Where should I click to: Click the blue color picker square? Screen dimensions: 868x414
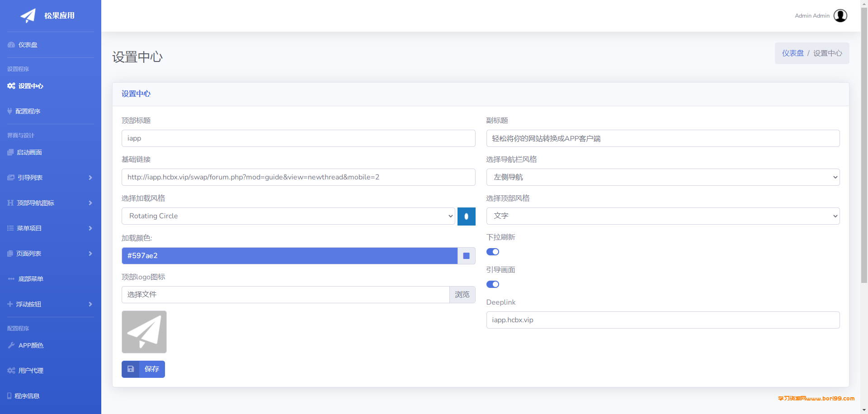[467, 256]
